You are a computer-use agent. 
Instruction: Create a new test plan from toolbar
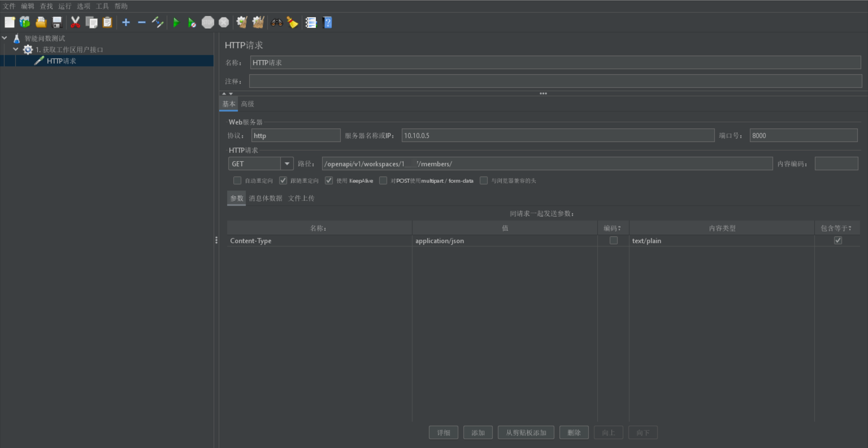pyautogui.click(x=9, y=23)
